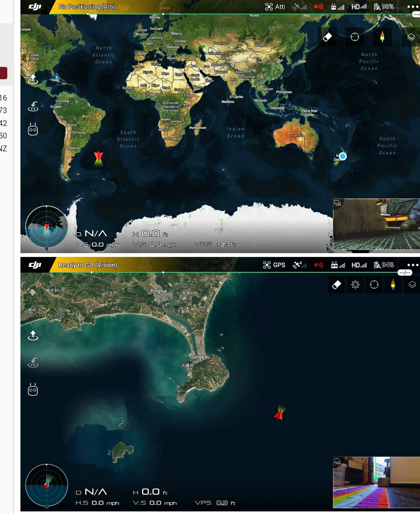The image size is (420, 514).
Task: Open HD video link settings in GPS view
Action: (x=359, y=265)
